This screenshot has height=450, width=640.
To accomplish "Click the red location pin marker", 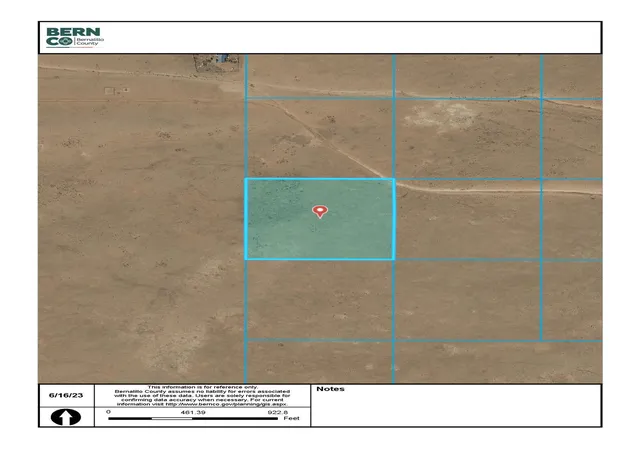I will (320, 212).
